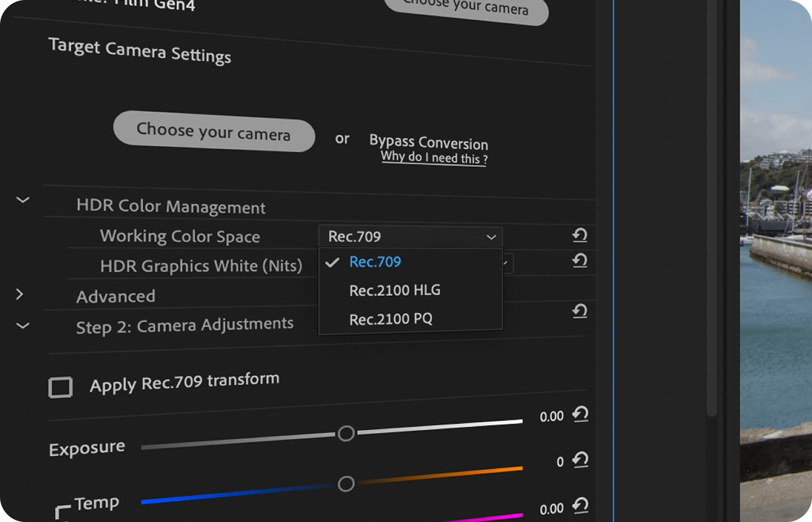Collapse the HDR Color Management section
This screenshot has height=522, width=812.
(23, 200)
